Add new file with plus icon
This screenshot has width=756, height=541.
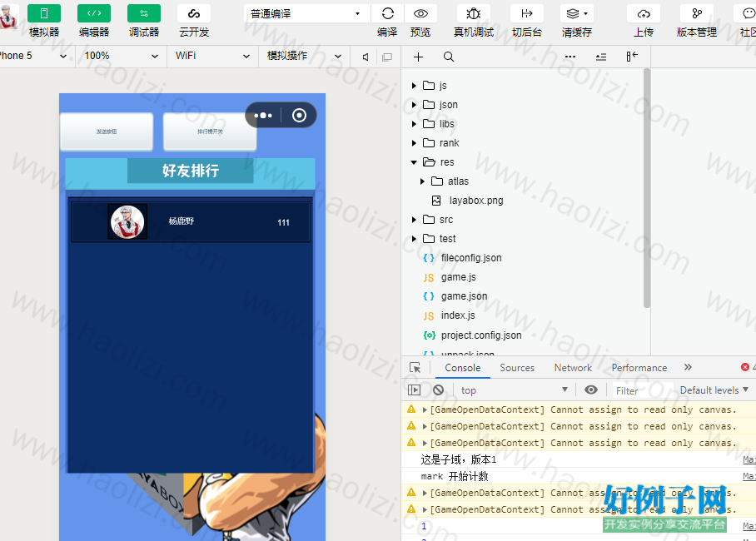(419, 57)
